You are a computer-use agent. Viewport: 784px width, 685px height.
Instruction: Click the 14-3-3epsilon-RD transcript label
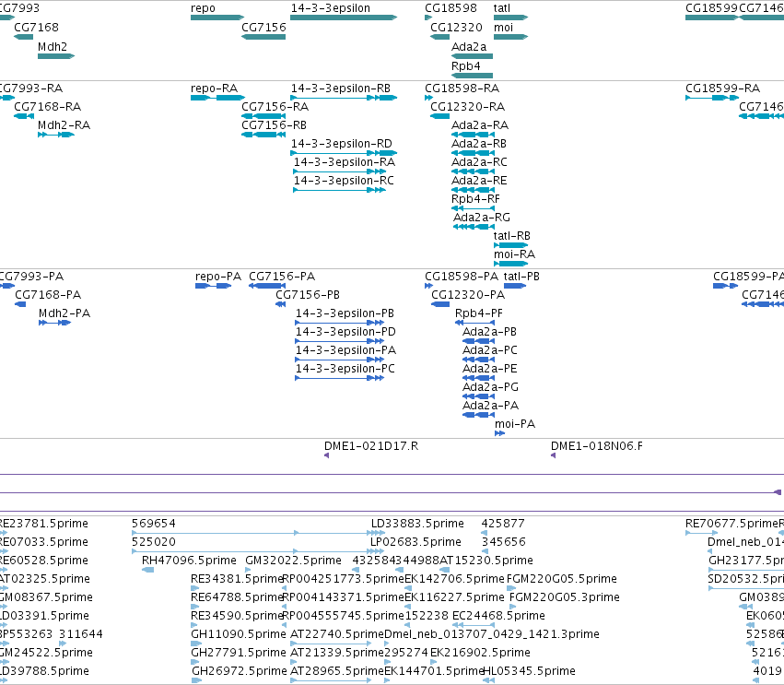(342, 144)
